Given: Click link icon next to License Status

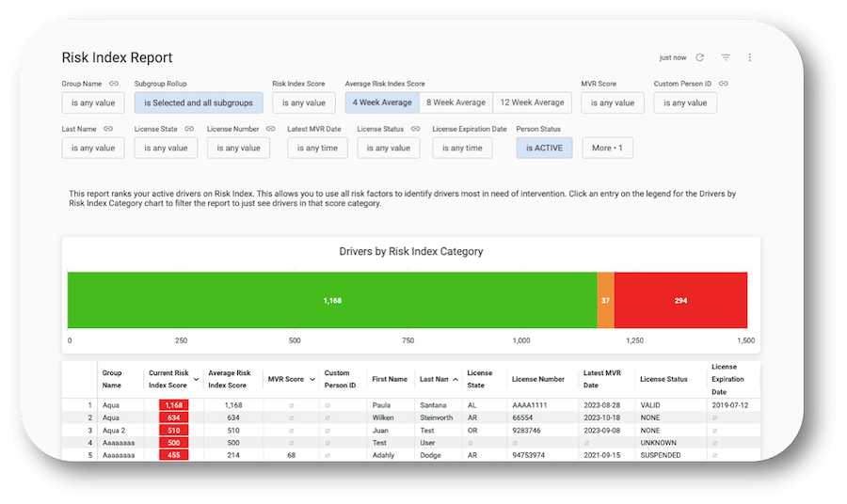Looking at the screenshot, I should point(415,129).
